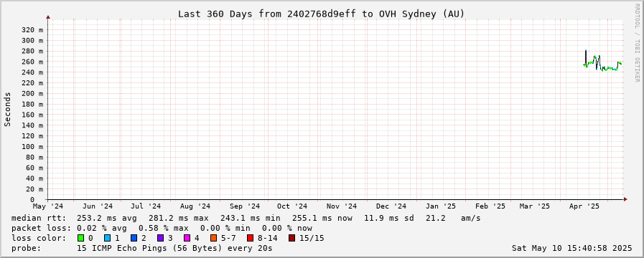Click the timestamp 'Sat May 10 15:40:58 2025'
This screenshot has height=258, width=644.
coord(571,248)
